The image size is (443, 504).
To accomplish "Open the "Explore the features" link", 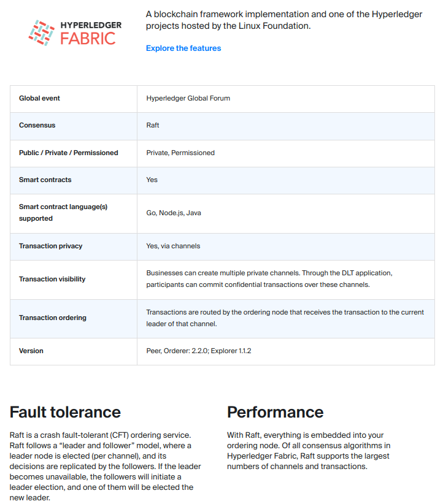I will point(183,48).
